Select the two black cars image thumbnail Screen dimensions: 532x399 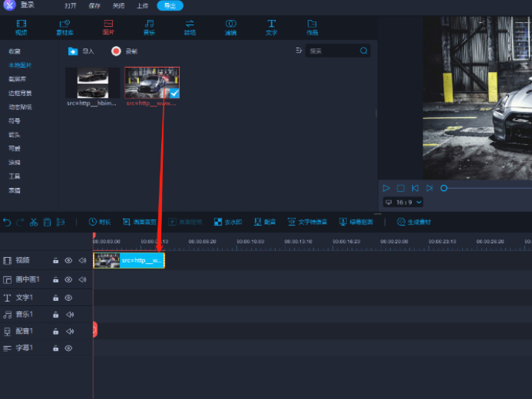point(93,82)
